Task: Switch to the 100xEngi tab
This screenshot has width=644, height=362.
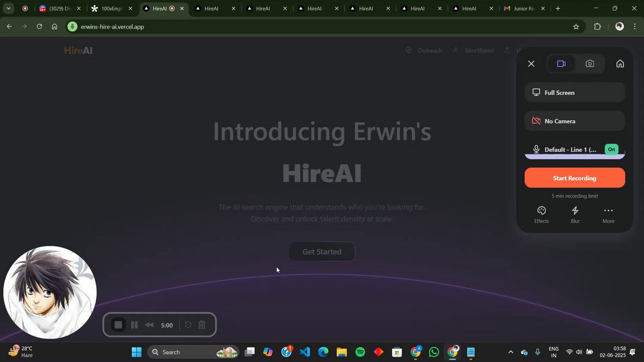Action: tap(111, 9)
